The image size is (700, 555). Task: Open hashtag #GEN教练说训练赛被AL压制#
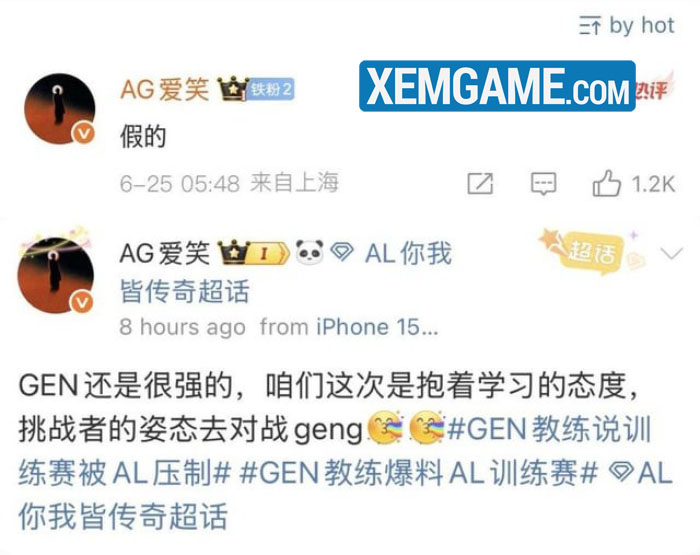click(334, 451)
